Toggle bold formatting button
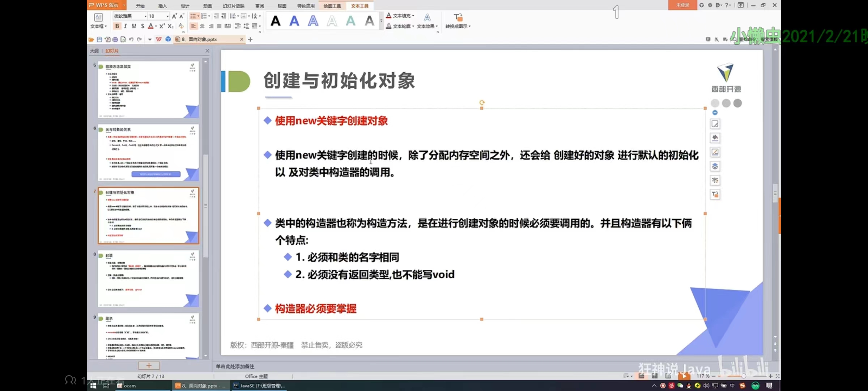The width and height of the screenshot is (868, 391). coord(117,26)
